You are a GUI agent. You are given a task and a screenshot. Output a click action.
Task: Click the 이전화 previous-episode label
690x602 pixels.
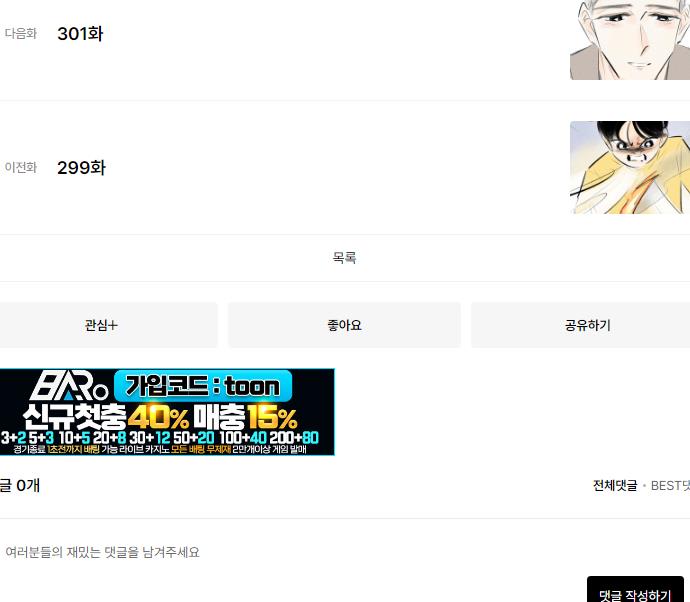(21, 168)
